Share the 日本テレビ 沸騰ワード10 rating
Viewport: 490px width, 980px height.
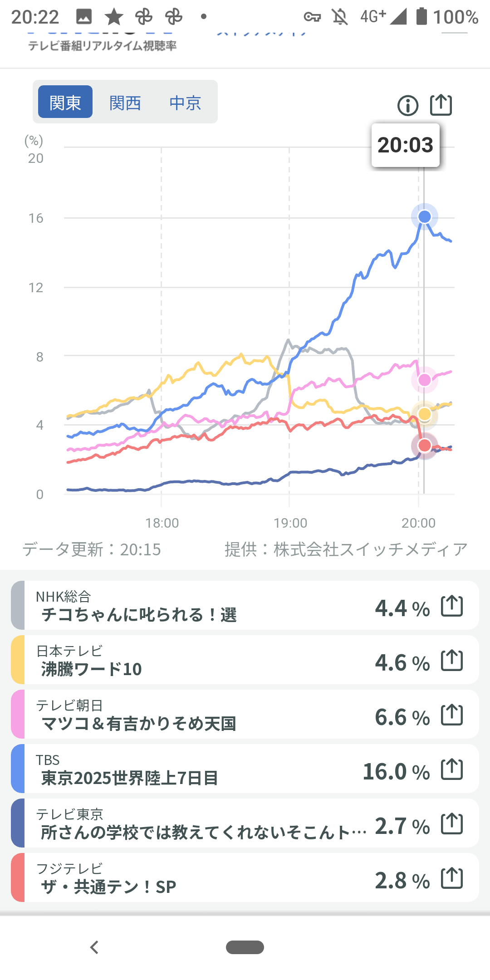pyautogui.click(x=452, y=661)
